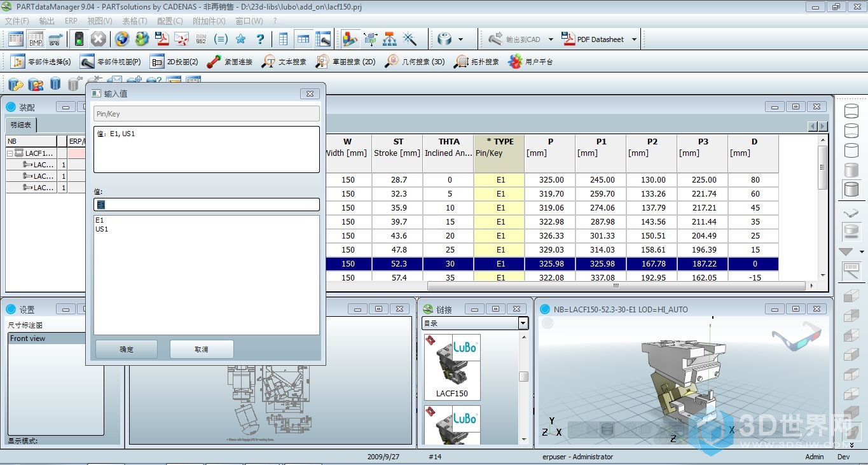Click 紧固连接 fastener connection tool
The image size is (868, 465).
[x=230, y=62]
